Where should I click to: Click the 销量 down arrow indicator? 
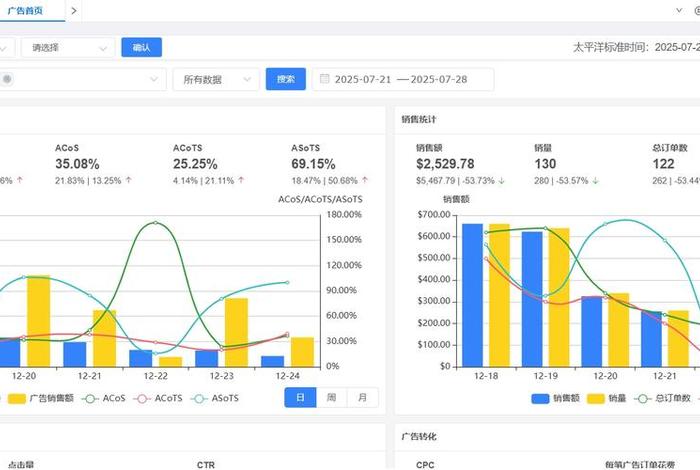pyautogui.click(x=596, y=181)
